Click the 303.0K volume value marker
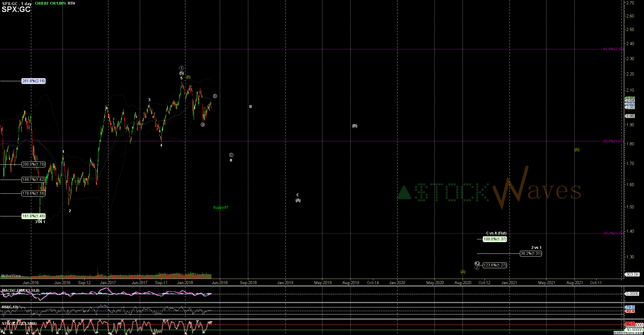Viewport: 644px width, 335px height. tap(632, 274)
